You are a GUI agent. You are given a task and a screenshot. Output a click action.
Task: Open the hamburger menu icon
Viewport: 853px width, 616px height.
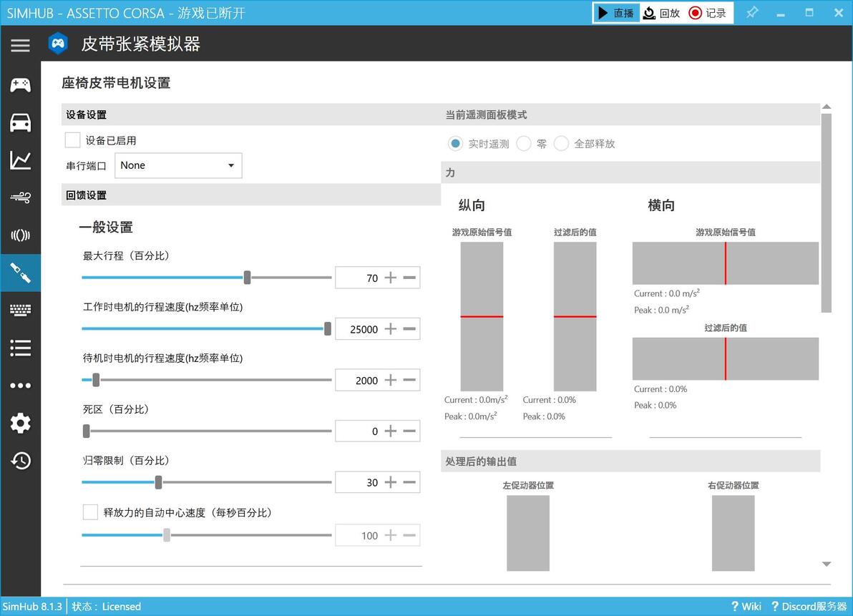click(20, 45)
